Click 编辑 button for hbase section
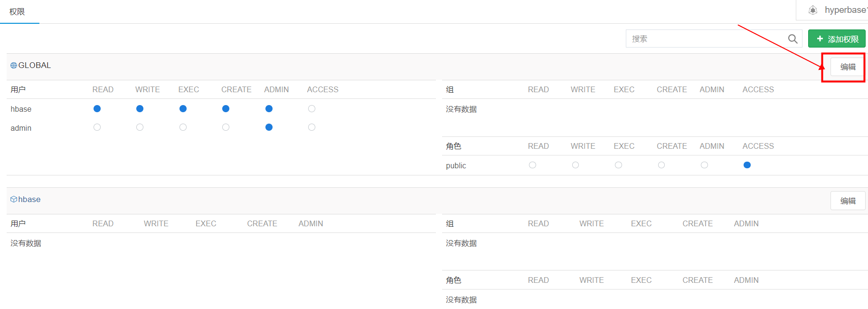This screenshot has height=309, width=868. click(x=848, y=201)
